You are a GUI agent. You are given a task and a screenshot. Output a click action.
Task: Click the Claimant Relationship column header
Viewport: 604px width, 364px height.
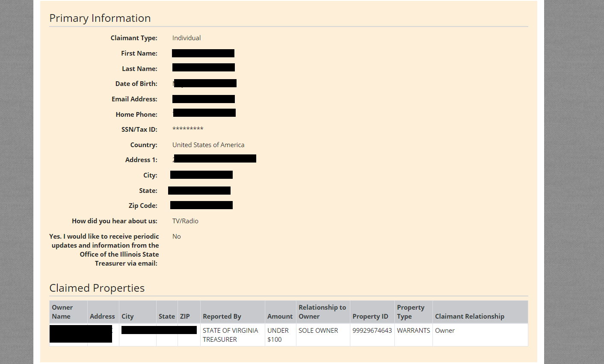tap(469, 316)
